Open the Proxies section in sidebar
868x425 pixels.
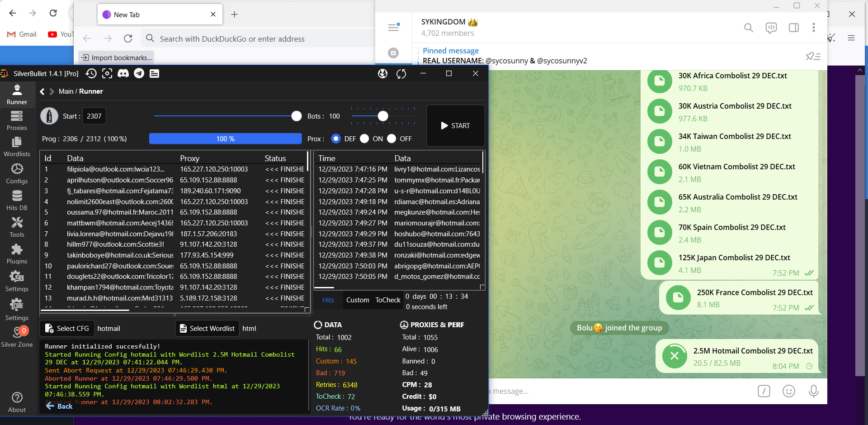(17, 120)
